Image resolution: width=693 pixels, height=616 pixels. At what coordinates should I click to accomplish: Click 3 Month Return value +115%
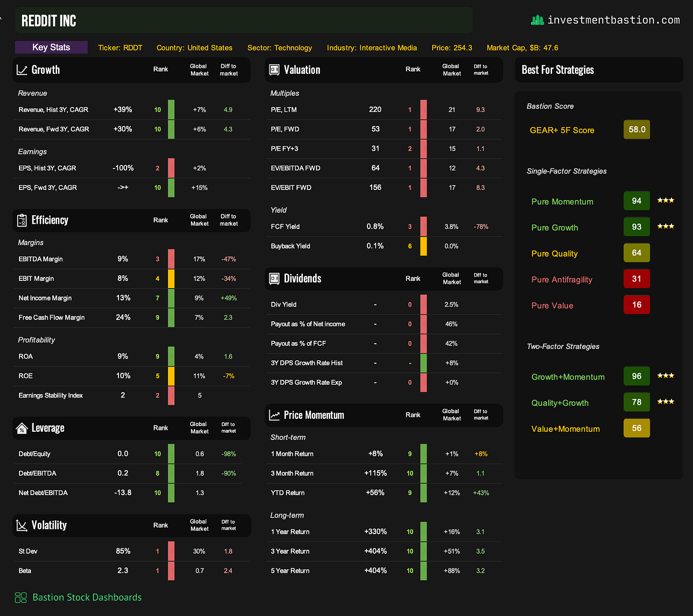376,473
